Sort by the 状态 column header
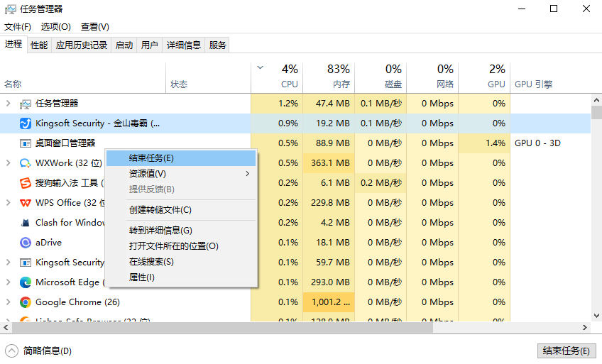The width and height of the screenshot is (602, 364). (209, 78)
